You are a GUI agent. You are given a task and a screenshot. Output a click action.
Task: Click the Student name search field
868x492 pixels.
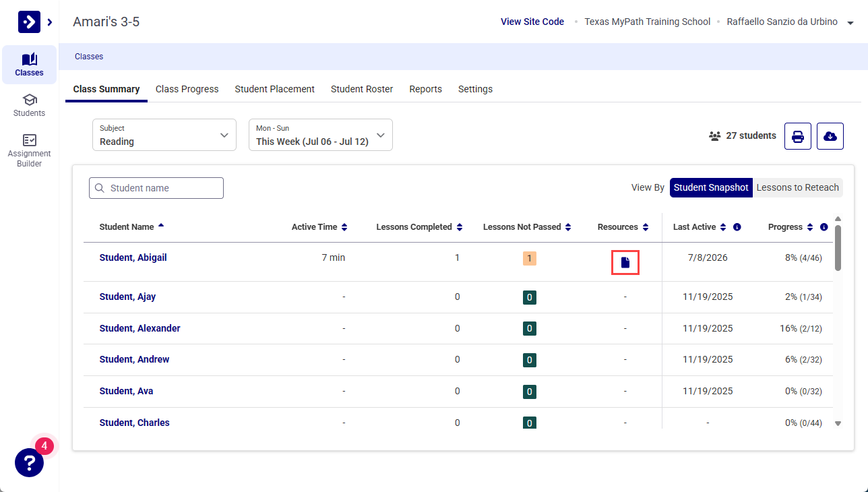click(156, 188)
